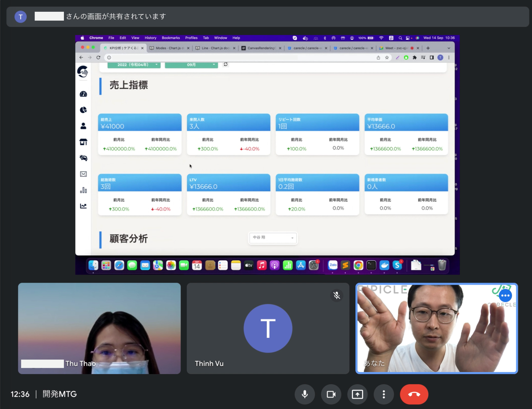Switch to the Line - Chart.js tab

click(x=215, y=48)
